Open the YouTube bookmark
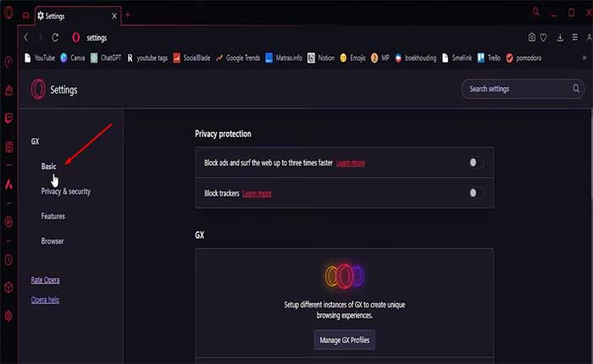593x364 pixels. 40,58
